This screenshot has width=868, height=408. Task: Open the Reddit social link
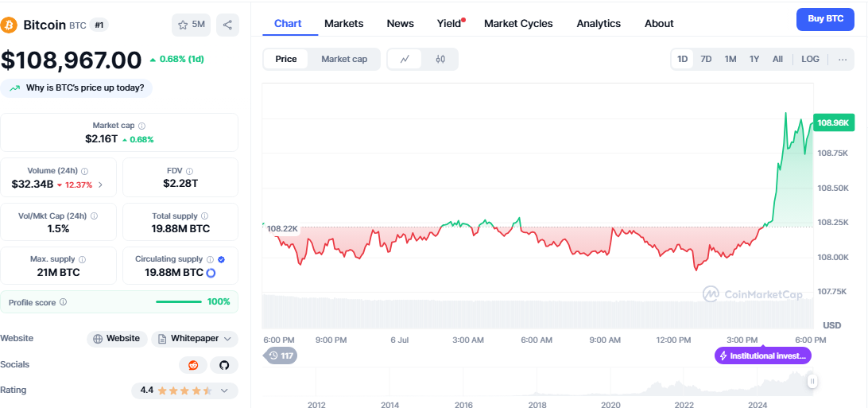point(193,365)
